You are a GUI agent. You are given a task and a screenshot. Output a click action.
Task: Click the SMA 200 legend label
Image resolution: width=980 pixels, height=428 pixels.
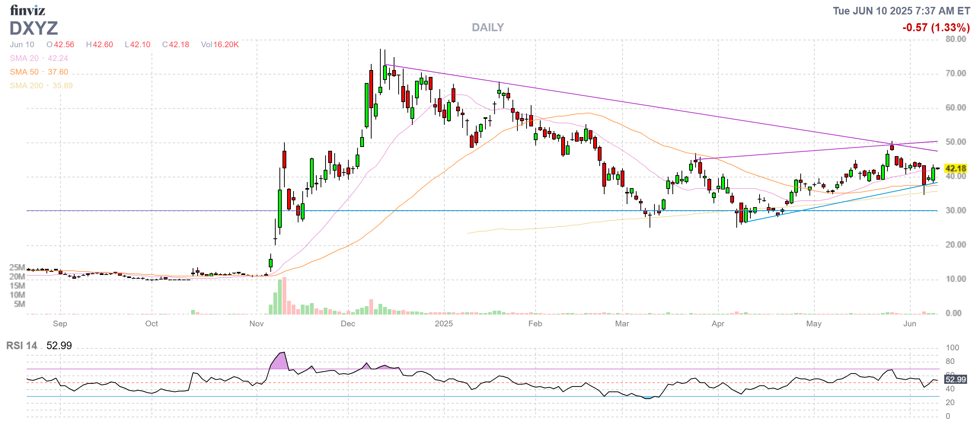click(x=26, y=86)
